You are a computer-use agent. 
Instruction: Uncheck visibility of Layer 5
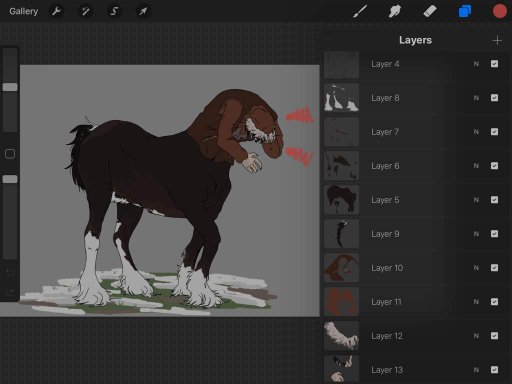coord(494,200)
